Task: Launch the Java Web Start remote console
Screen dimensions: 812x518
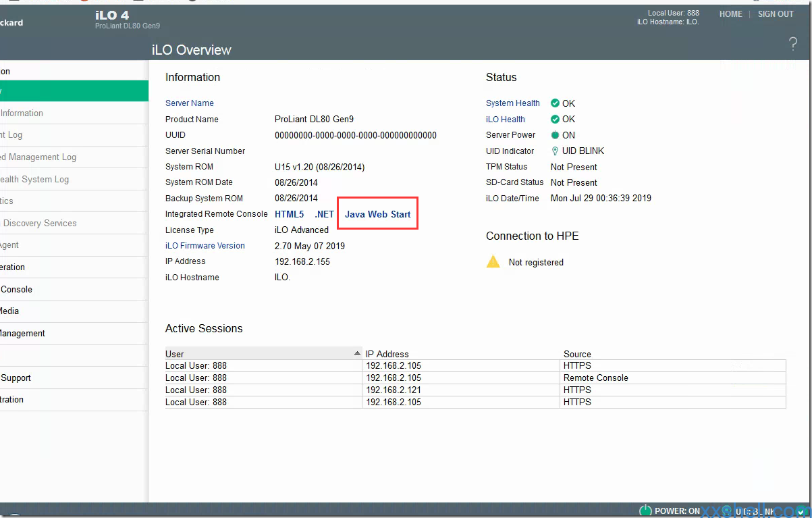Action: (377, 214)
